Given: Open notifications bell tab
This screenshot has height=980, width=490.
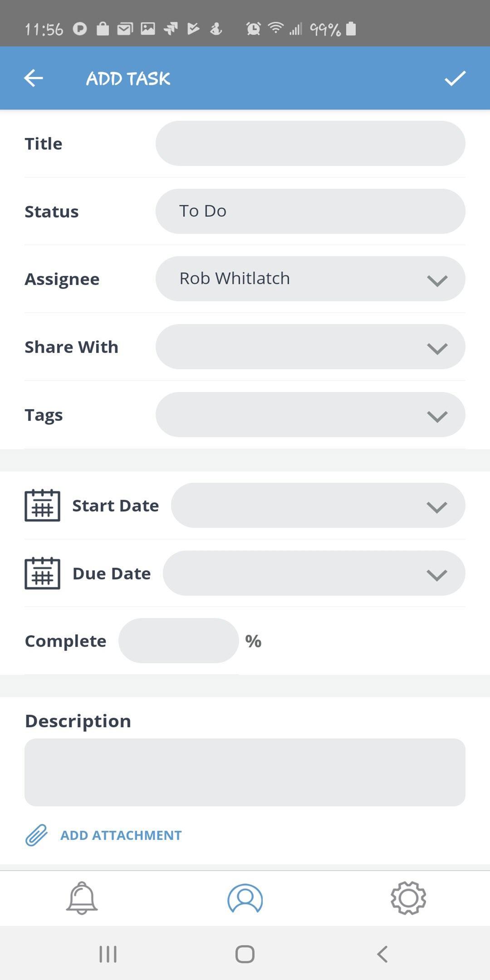Looking at the screenshot, I should (x=82, y=898).
